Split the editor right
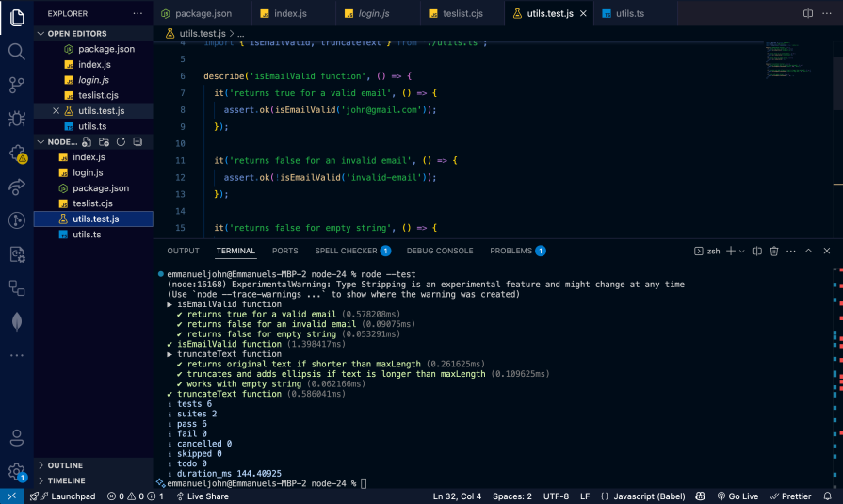This screenshot has height=504, width=843. coord(807,13)
